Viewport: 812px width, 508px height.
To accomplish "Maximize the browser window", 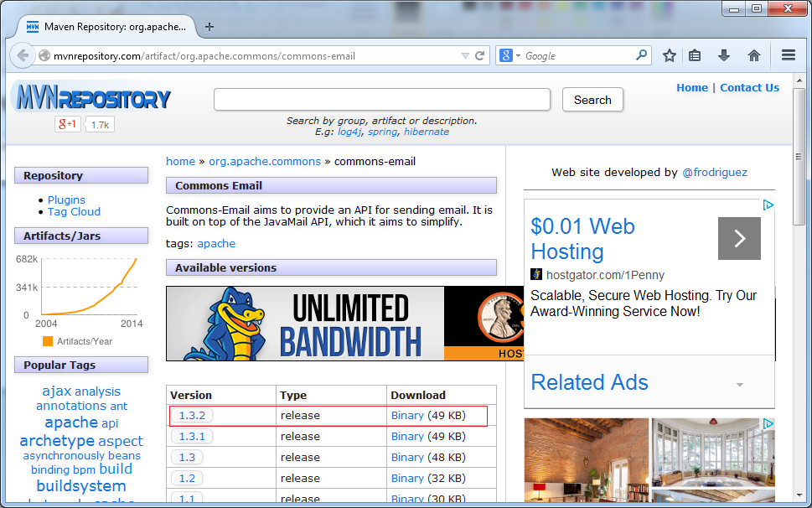I will [757, 8].
